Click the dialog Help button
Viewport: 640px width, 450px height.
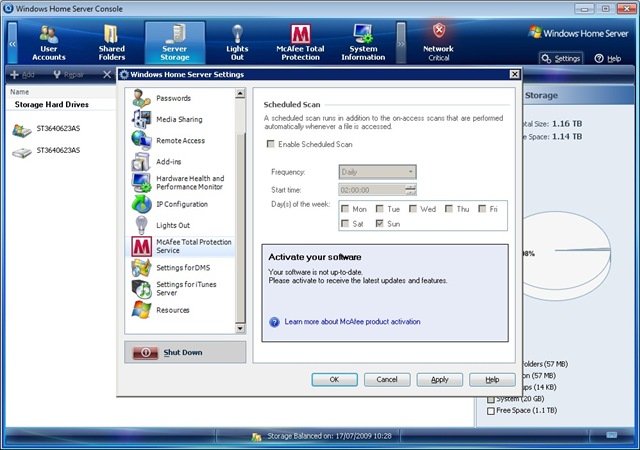click(492, 379)
